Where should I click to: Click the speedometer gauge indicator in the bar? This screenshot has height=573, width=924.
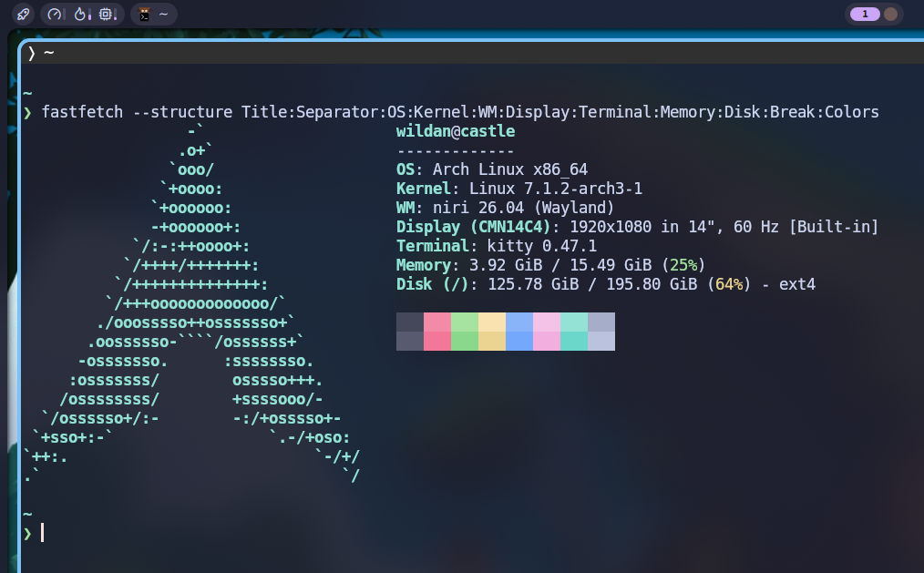pos(56,15)
